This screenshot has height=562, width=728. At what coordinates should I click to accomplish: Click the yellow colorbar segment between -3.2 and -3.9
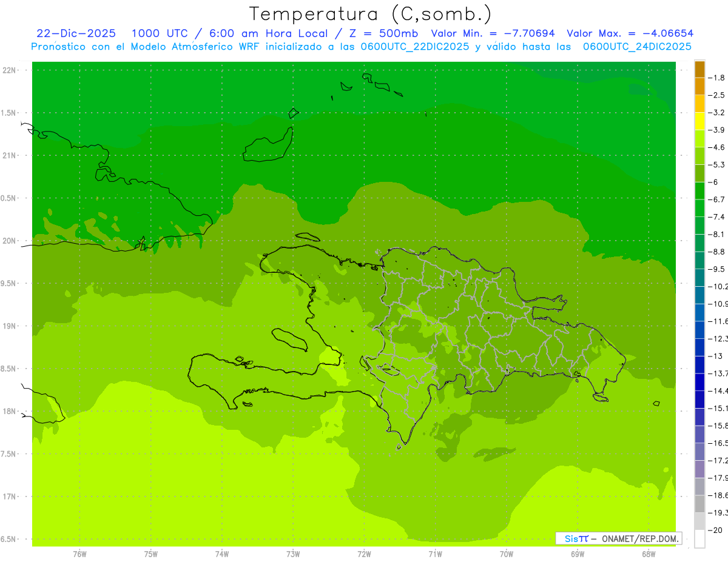click(x=699, y=121)
